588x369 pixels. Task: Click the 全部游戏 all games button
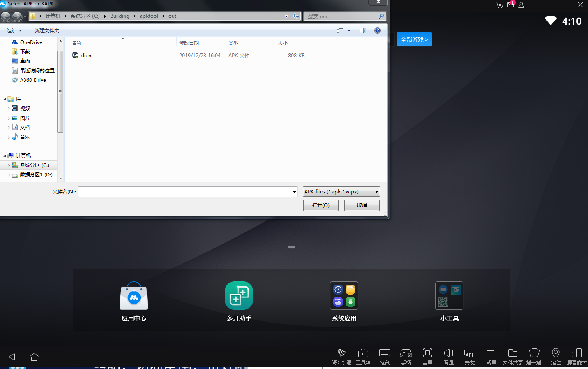(414, 39)
